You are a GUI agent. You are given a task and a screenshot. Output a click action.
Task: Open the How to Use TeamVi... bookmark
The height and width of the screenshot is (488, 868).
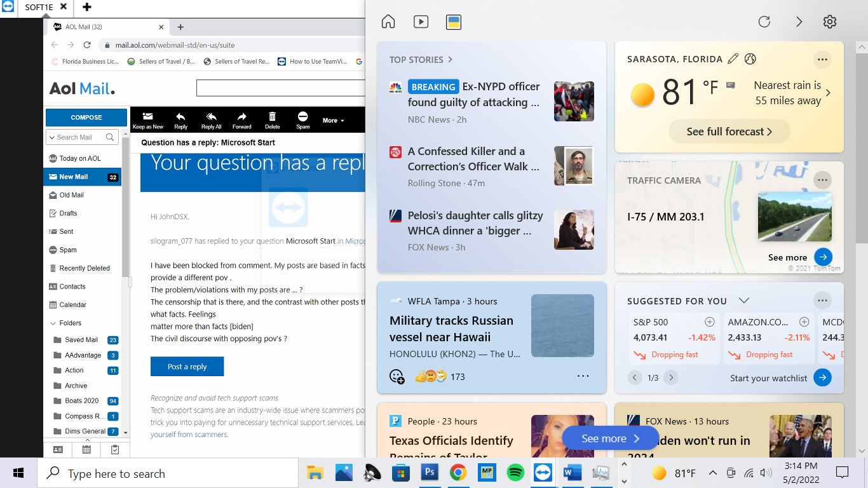coord(313,62)
